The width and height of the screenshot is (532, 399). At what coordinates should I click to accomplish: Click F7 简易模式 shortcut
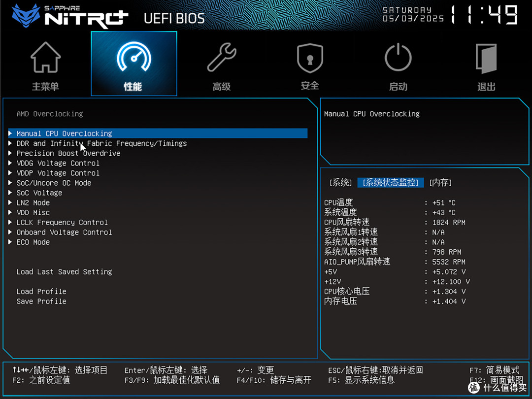click(x=495, y=370)
